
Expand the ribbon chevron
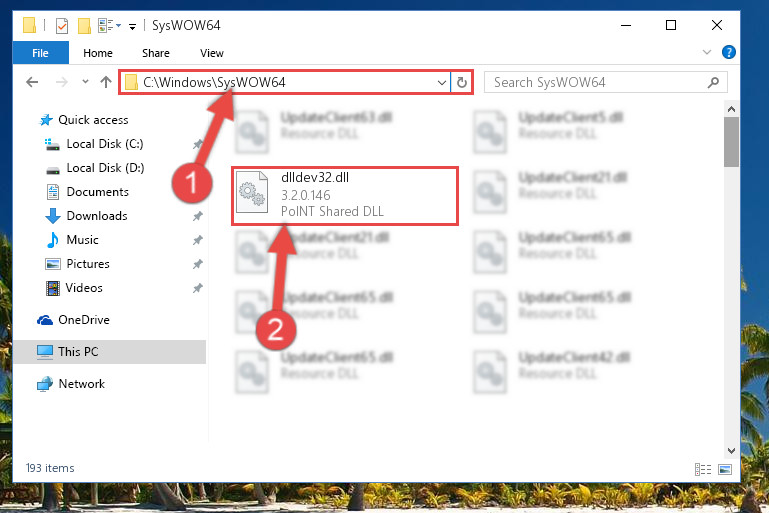click(707, 52)
